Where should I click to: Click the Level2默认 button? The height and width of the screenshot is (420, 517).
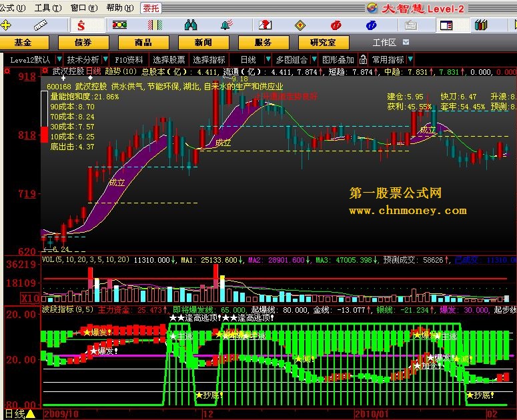pyautogui.click(x=30, y=59)
